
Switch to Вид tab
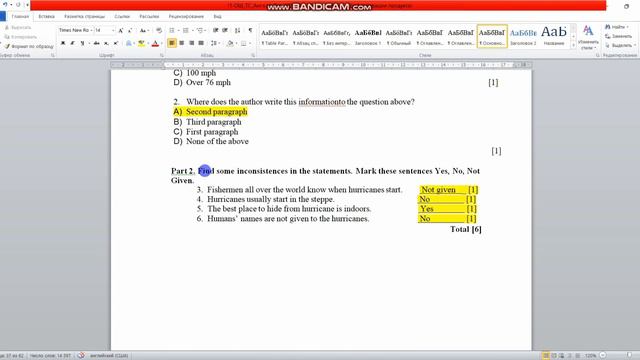pyautogui.click(x=217, y=17)
